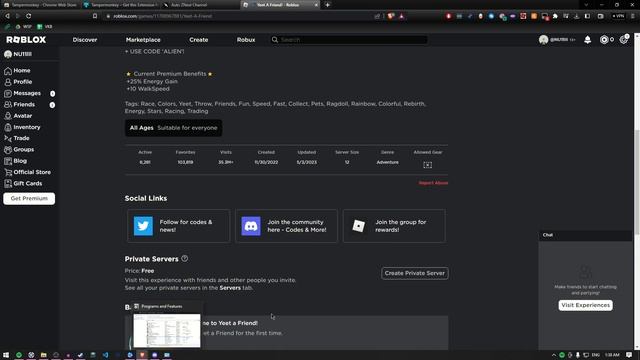640x360 pixels.
Task: Open the Discover page
Action: pos(85,40)
